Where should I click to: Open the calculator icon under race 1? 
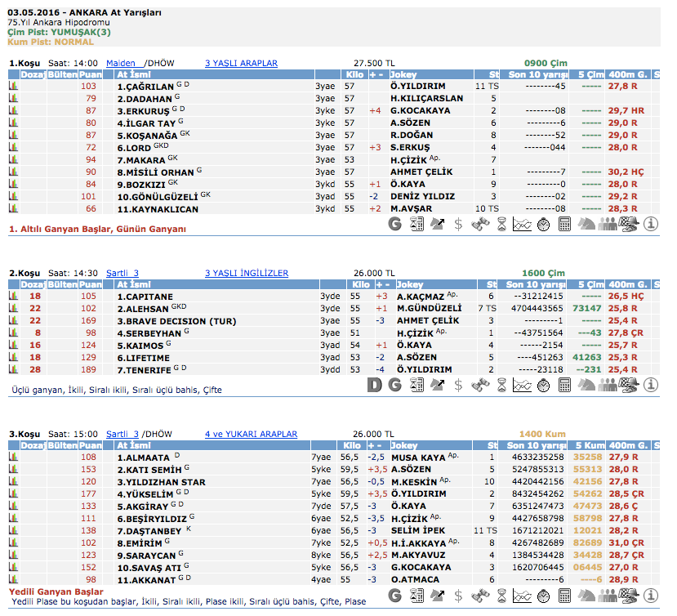(x=564, y=224)
